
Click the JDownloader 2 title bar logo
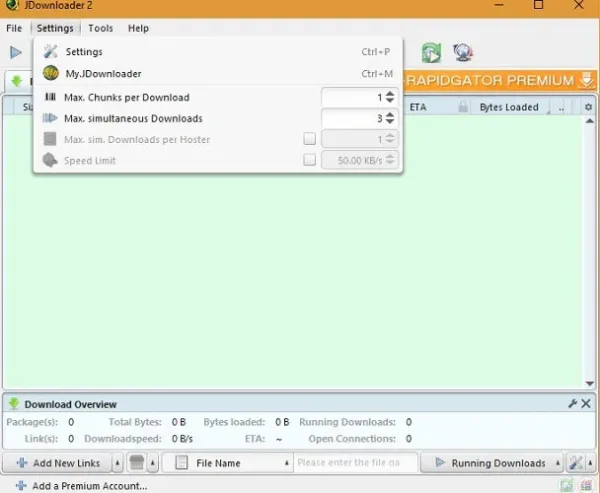click(x=11, y=5)
